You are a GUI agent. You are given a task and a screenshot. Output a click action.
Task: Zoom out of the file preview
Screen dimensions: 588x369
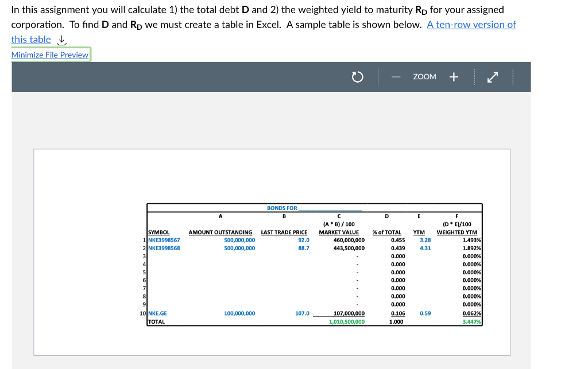396,77
